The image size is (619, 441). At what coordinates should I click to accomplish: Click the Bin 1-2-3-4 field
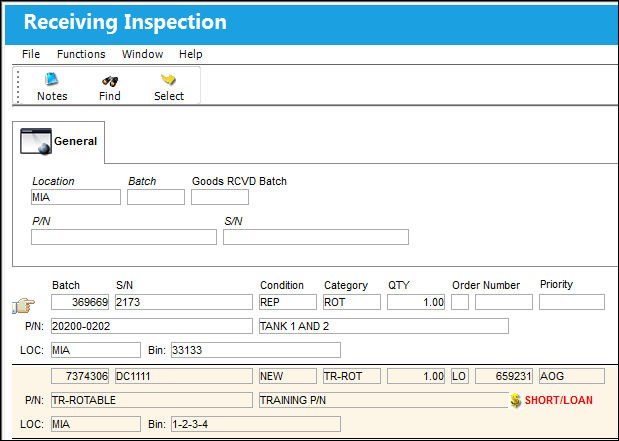[256, 424]
